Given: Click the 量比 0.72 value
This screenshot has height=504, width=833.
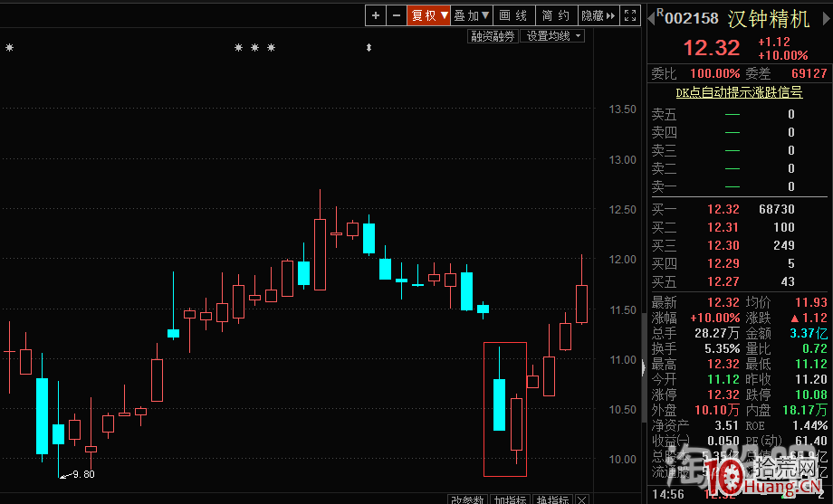Looking at the screenshot, I should [815, 348].
